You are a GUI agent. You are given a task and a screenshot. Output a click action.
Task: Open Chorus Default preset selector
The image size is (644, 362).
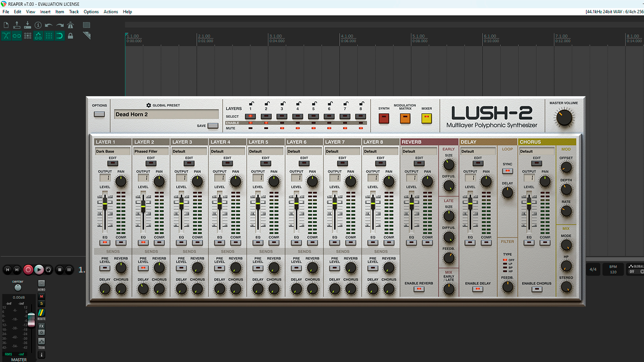537,151
